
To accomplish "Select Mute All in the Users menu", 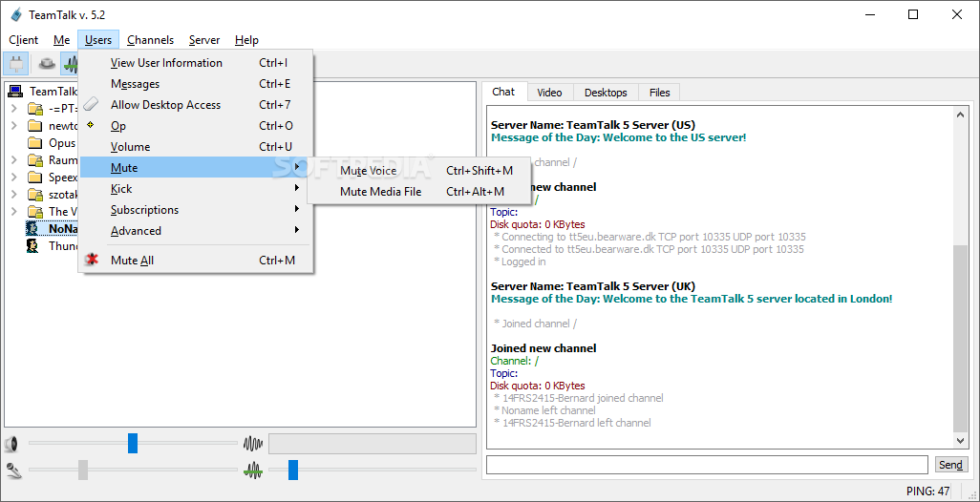I will [196, 261].
